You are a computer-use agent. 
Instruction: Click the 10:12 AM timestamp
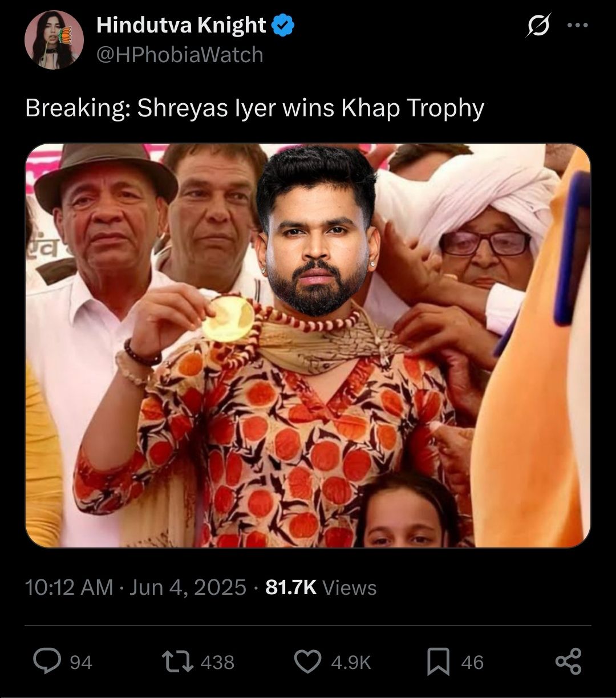[x=69, y=587]
